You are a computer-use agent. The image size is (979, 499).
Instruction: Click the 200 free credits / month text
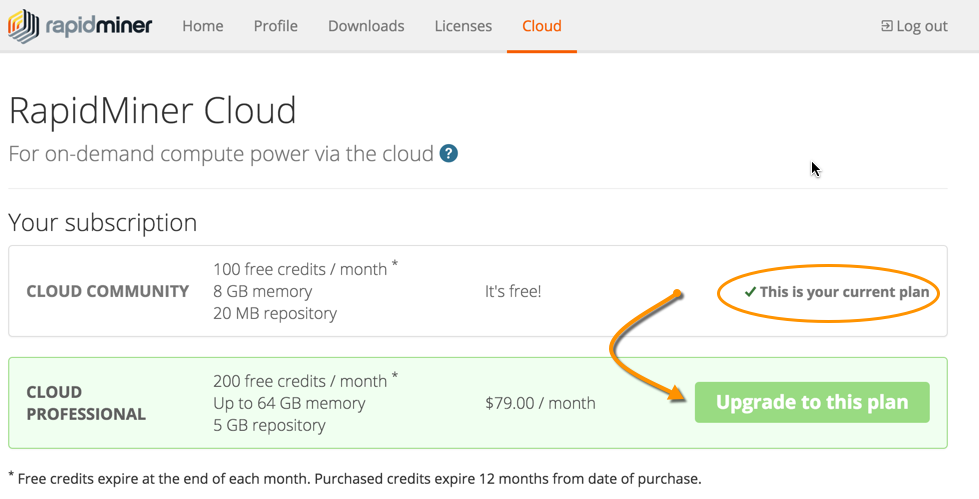300,381
